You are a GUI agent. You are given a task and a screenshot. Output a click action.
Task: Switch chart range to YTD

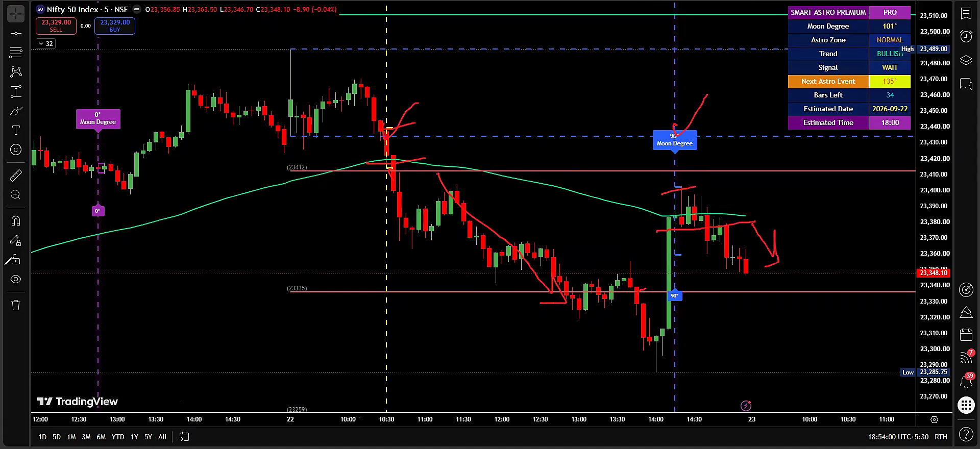tap(118, 437)
